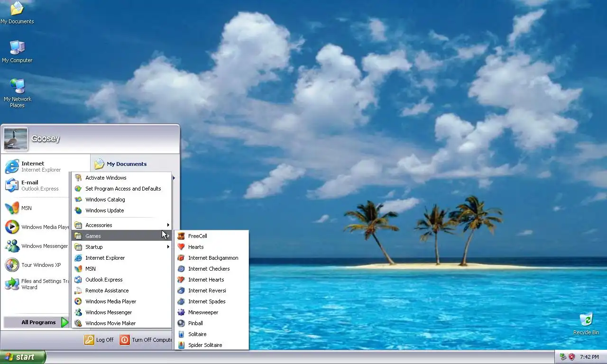Click the Remote Assistance icon
This screenshot has height=364, width=607.
coord(78,291)
